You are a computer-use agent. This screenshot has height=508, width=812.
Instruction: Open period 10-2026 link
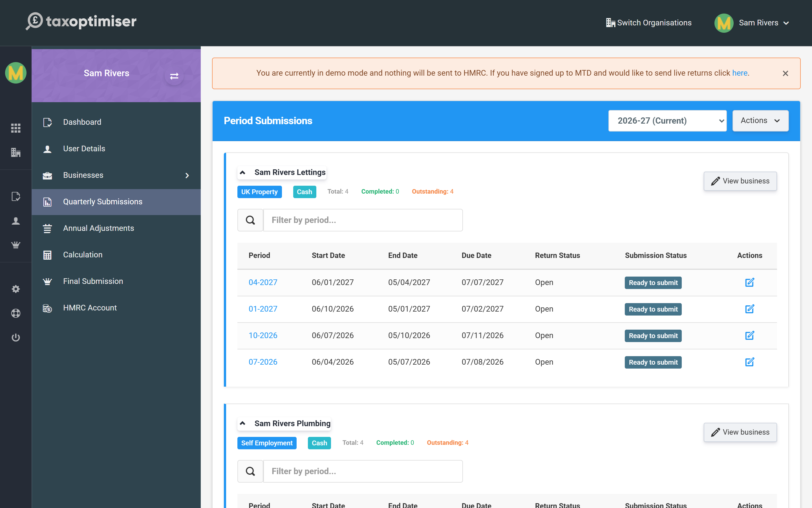[263, 335]
